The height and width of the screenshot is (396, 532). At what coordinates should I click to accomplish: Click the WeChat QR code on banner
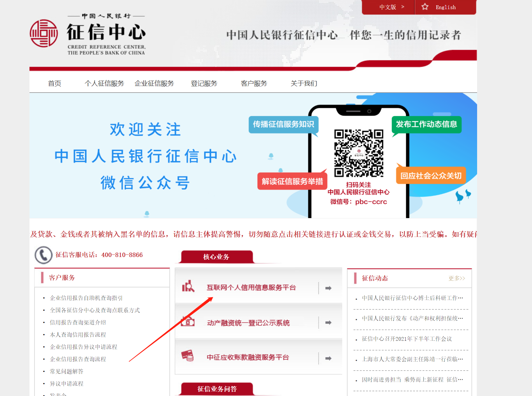(x=359, y=153)
